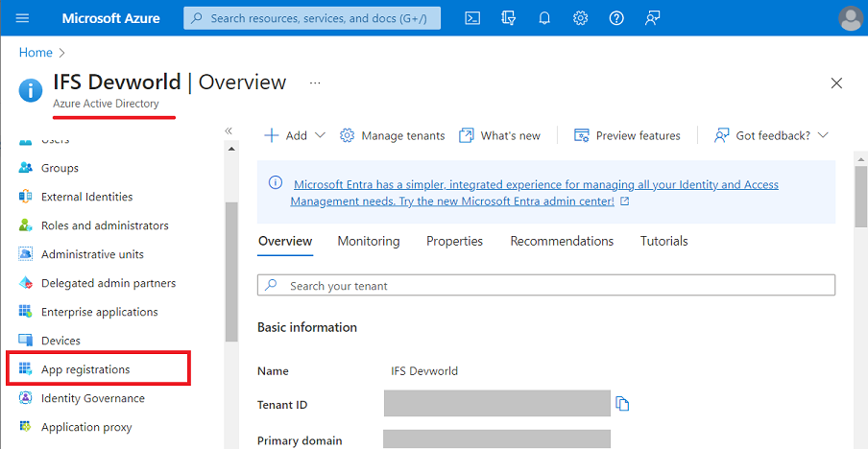Viewport: 868px width, 449px height.
Task: Open the portal hamburger menu
Action: pyautogui.click(x=22, y=18)
